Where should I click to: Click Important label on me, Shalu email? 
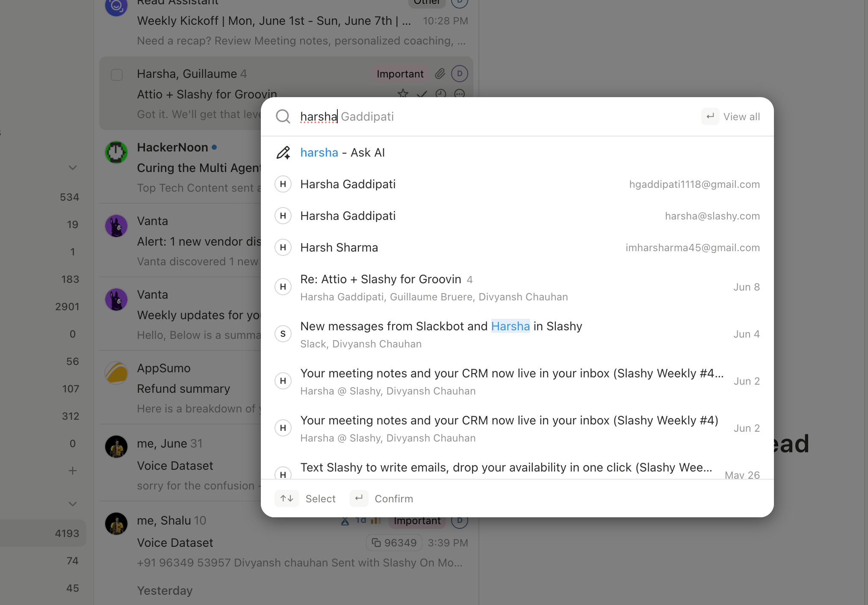pyautogui.click(x=417, y=522)
